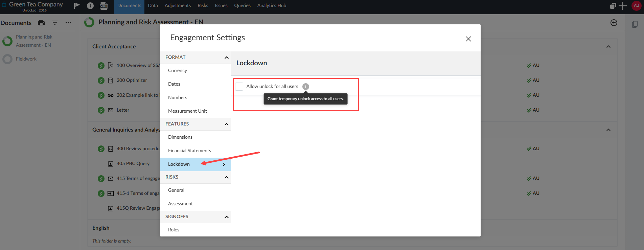
Task: Select Lockdown settings item
Action: pos(195,164)
